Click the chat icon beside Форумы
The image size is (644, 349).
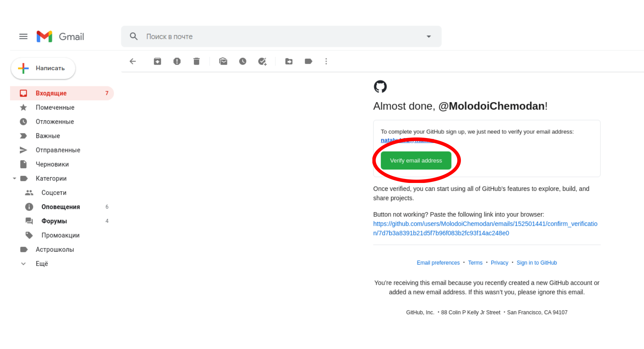click(x=29, y=221)
